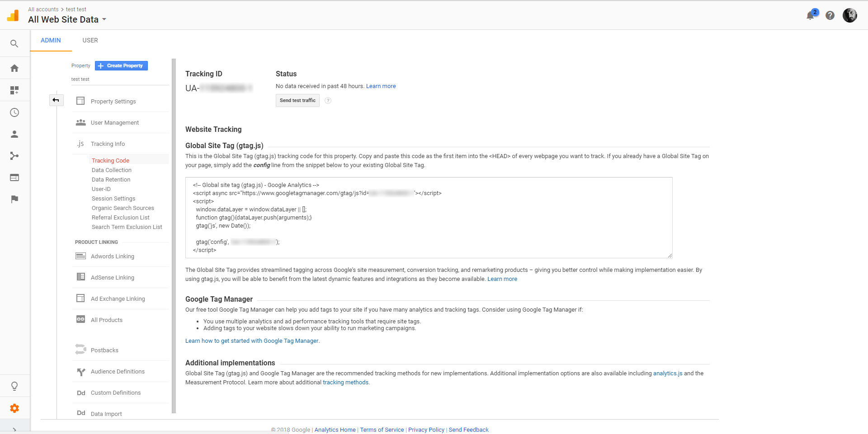Open Session Settings
Image resolution: width=868 pixels, height=434 pixels.
[x=113, y=198]
